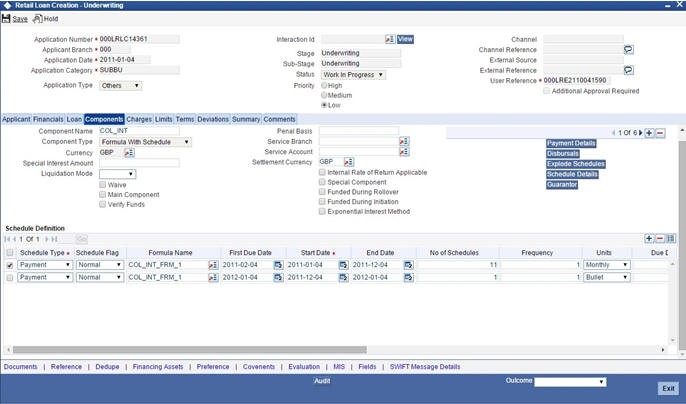Switch to the Applicant tab
Image resolution: width=686 pixels, height=404 pixels.
(x=16, y=119)
